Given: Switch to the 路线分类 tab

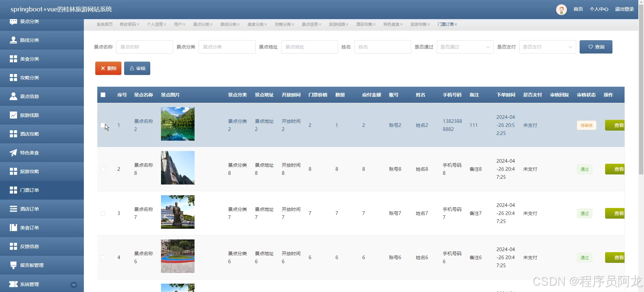Looking at the screenshot, I should (228, 24).
